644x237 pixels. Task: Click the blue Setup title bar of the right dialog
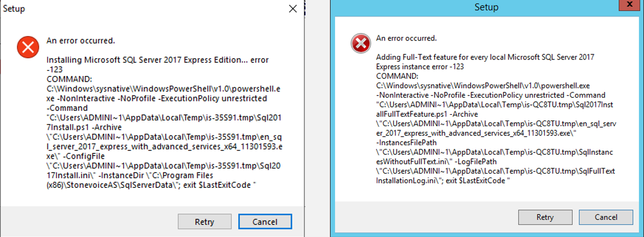486,7
